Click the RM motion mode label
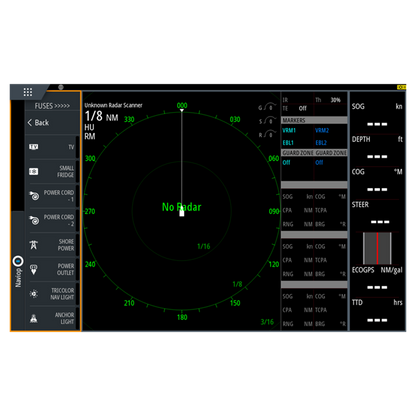The image size is (416, 416). [90, 136]
